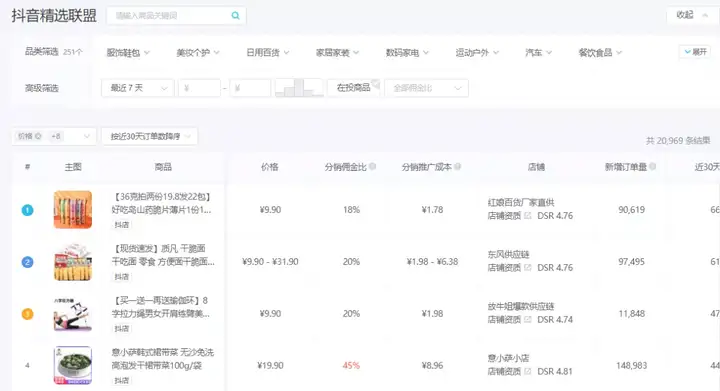Click the info icon beside 分销佣金比 header
This screenshot has height=391, width=720.
tap(372, 167)
